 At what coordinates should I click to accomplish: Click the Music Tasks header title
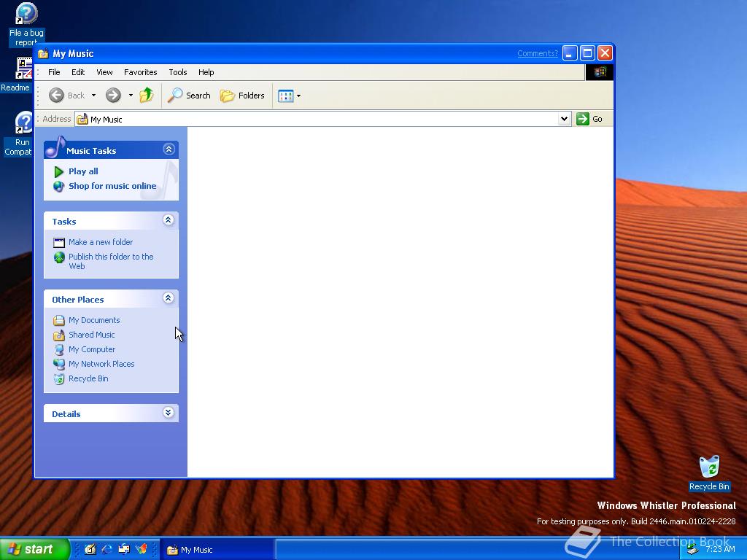coord(91,151)
